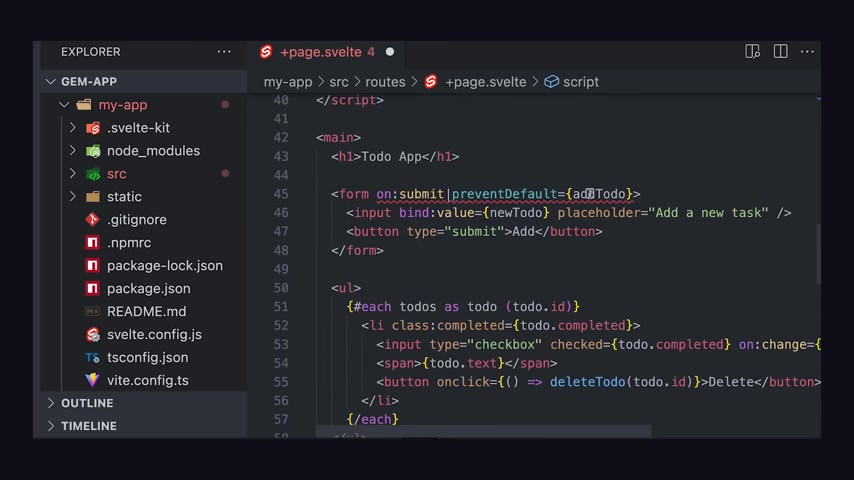Viewport: 854px width, 480px height.
Task: Click the node_modules folder icon
Action: pos(93,151)
